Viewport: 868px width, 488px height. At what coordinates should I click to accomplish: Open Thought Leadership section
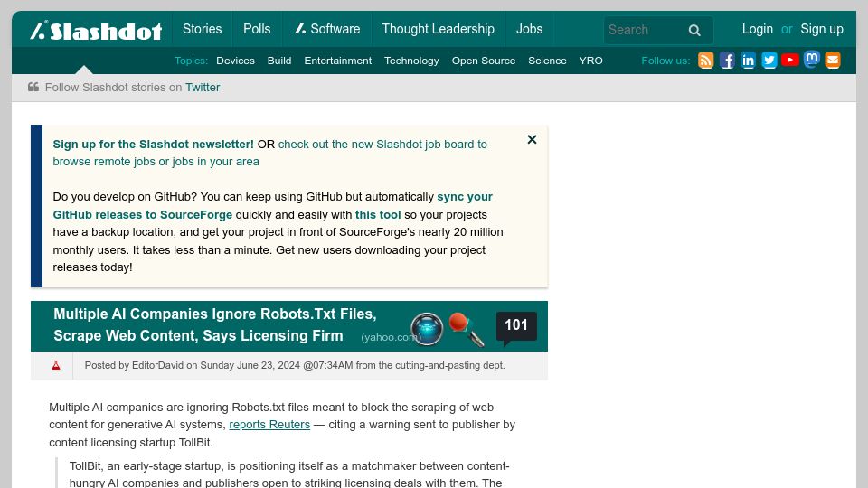[438, 29]
